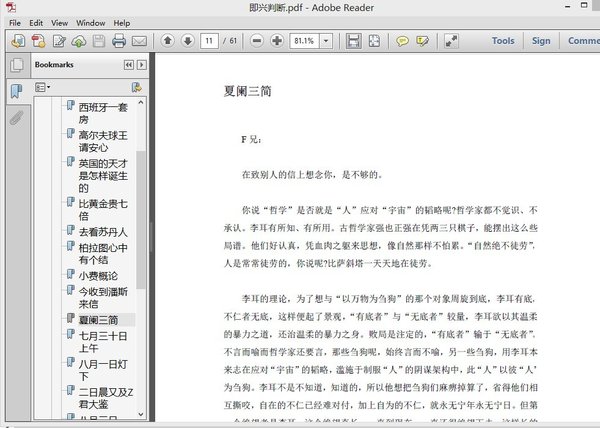
Task: Click the fit-width scrolling mode icon
Action: pos(354,41)
